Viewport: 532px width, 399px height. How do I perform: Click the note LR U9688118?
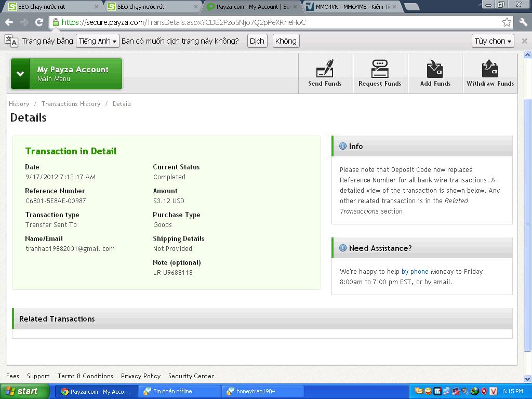[x=172, y=272]
